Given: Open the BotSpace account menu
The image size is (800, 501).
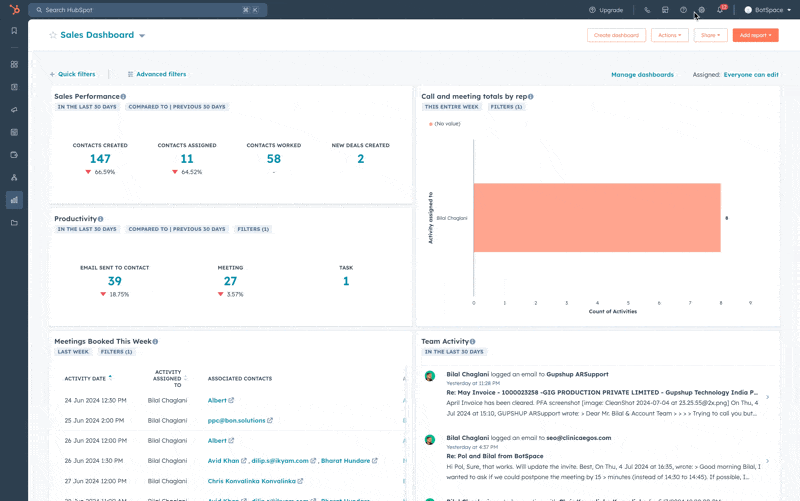Looking at the screenshot, I should coord(767,10).
